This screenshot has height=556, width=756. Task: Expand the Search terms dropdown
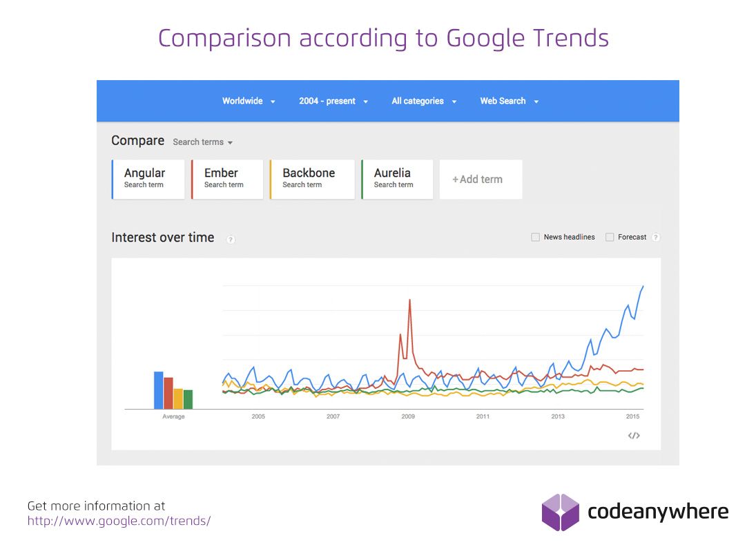[203, 142]
